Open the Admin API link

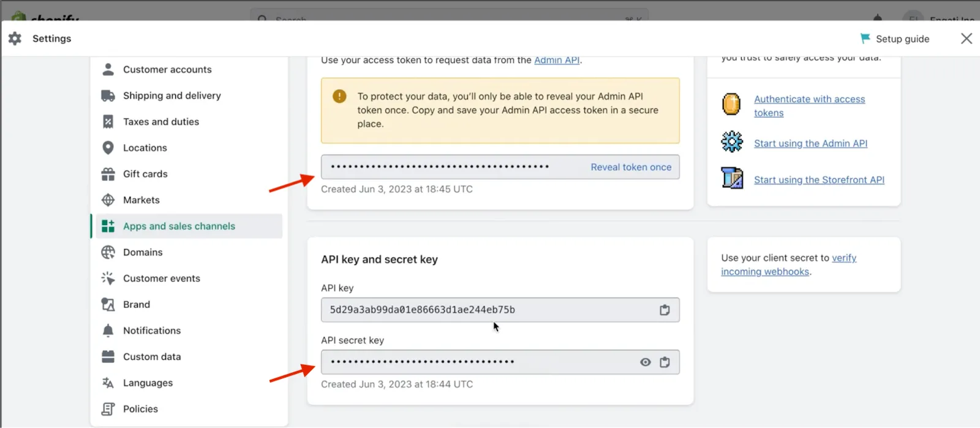point(557,60)
